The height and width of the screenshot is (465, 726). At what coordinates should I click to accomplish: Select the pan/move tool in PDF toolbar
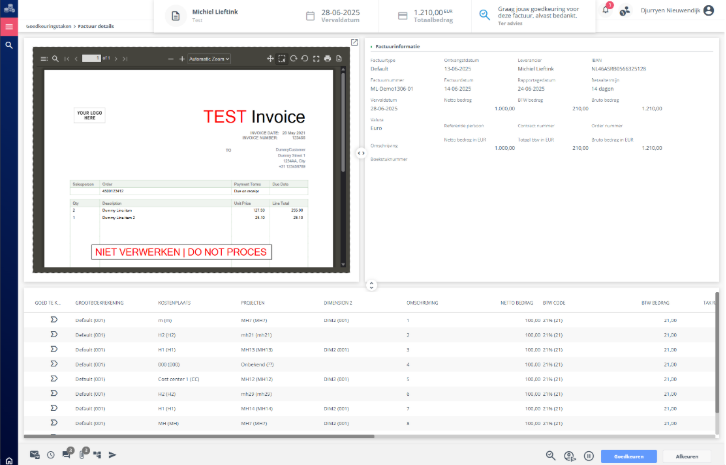[x=270, y=58]
